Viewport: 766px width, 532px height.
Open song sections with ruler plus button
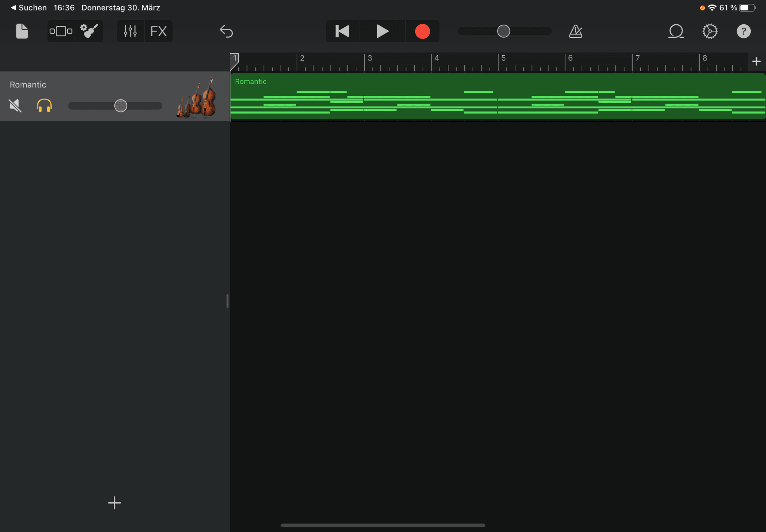[x=756, y=61]
